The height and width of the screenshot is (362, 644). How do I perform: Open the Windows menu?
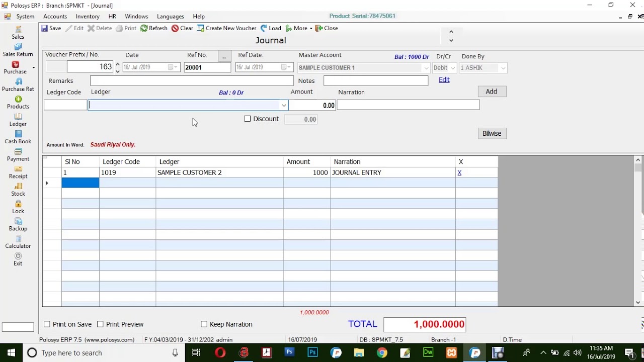coord(136,17)
